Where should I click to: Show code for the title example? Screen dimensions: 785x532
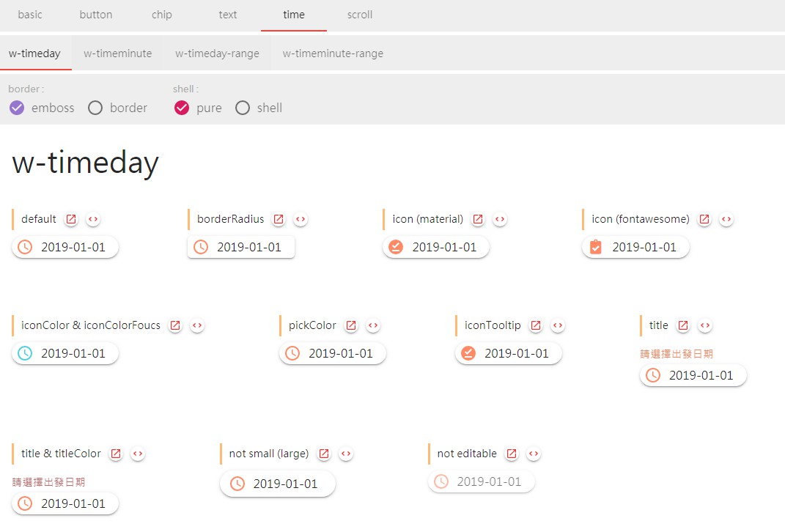tap(705, 325)
